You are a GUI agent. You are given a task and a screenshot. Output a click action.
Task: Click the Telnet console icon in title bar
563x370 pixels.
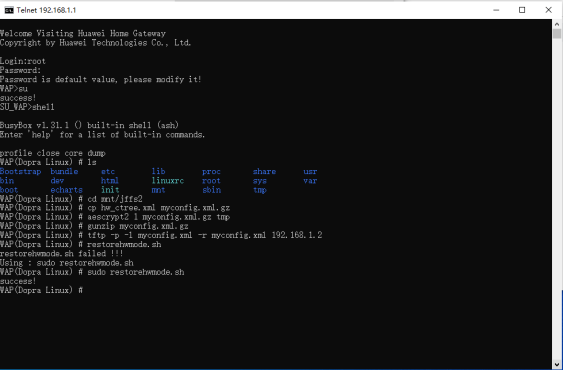[x=9, y=10]
